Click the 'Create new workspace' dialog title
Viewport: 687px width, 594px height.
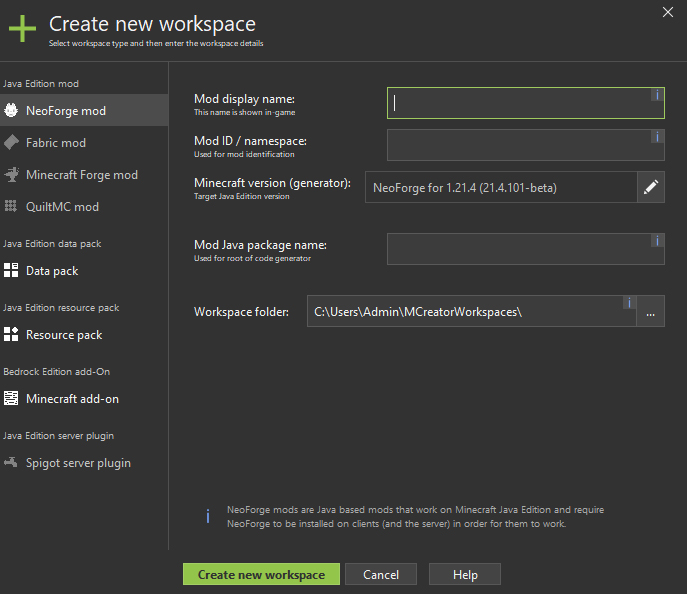pyautogui.click(x=152, y=24)
